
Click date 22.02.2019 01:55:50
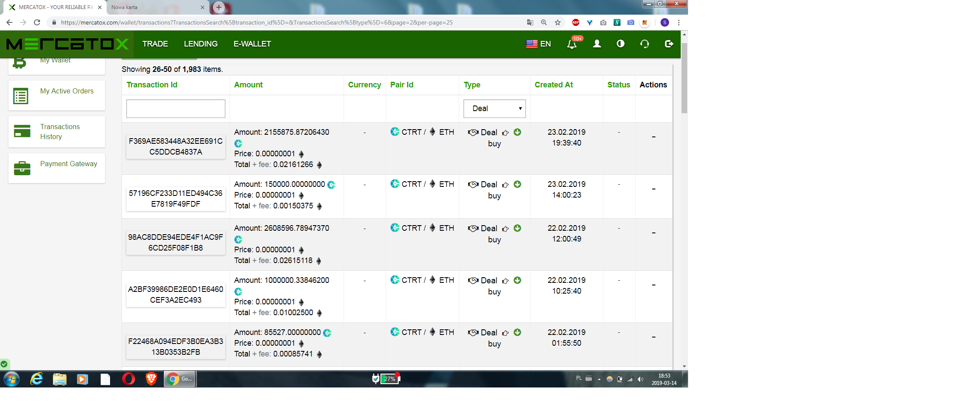click(566, 338)
